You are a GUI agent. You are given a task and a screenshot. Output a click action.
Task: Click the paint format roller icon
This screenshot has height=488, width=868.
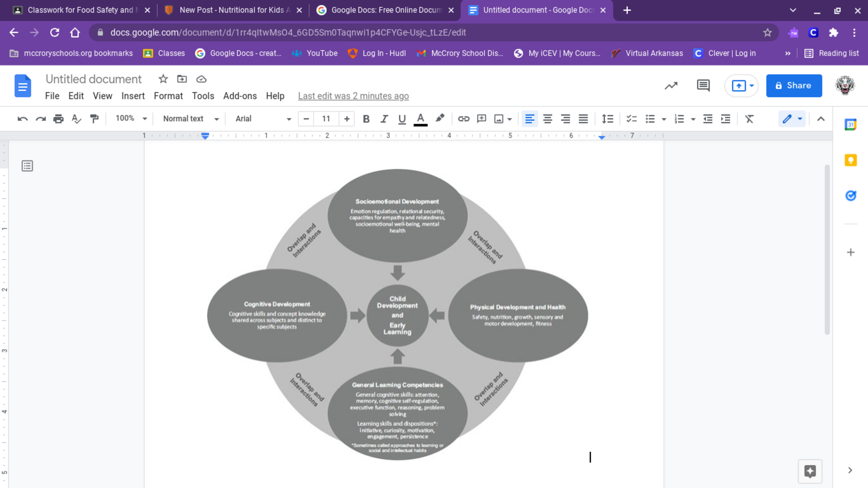[94, 119]
